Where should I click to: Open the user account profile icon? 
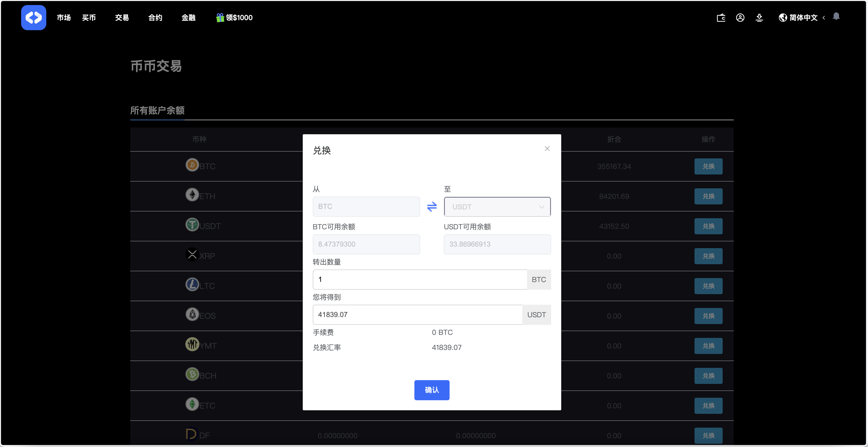[x=740, y=18]
